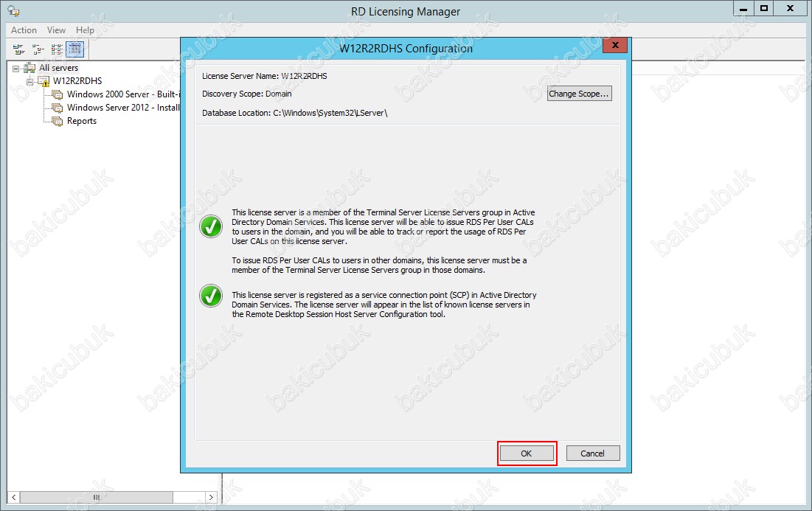Select Windows 2000 Server - Built-in entry
This screenshot has height=511, width=812.
pos(123,94)
